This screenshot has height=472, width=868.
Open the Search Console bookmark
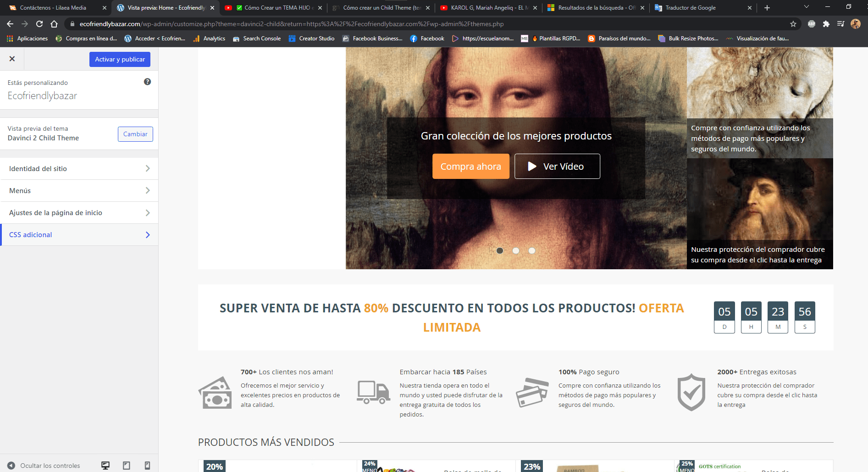coord(257,39)
